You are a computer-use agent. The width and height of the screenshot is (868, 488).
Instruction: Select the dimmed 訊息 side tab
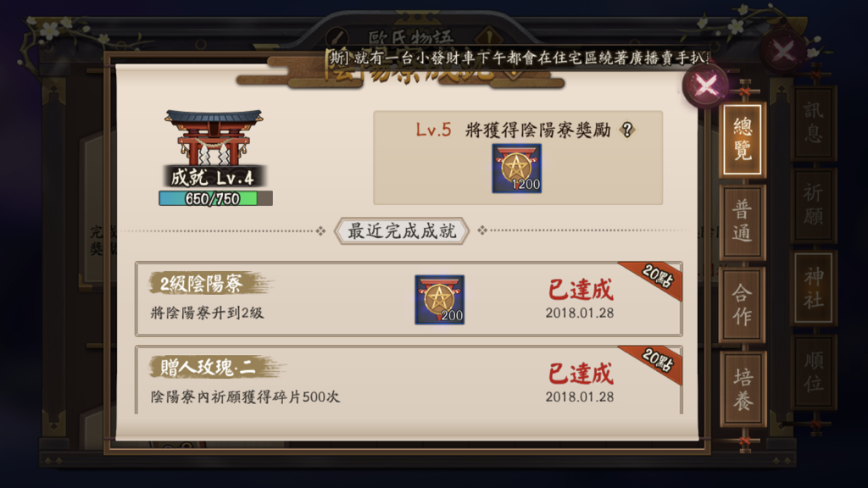pyautogui.click(x=813, y=122)
